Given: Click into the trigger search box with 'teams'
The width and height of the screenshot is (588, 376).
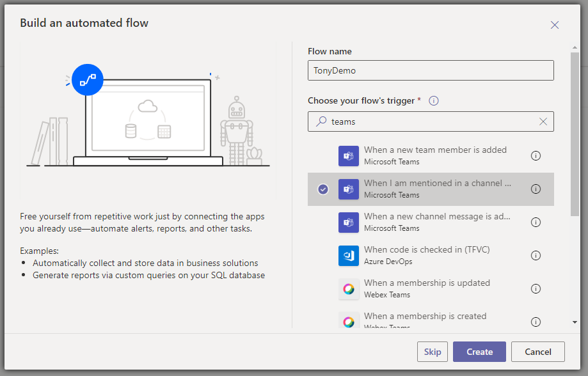Looking at the screenshot, I should click(x=431, y=121).
